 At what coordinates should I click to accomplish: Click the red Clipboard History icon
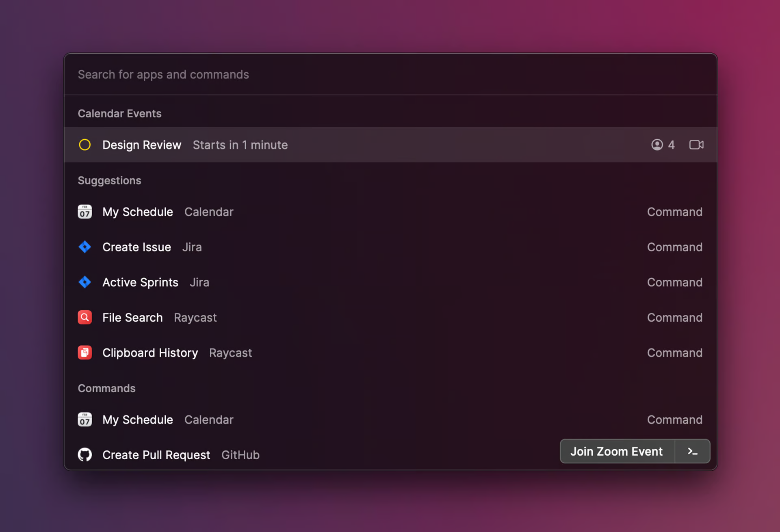coord(84,353)
